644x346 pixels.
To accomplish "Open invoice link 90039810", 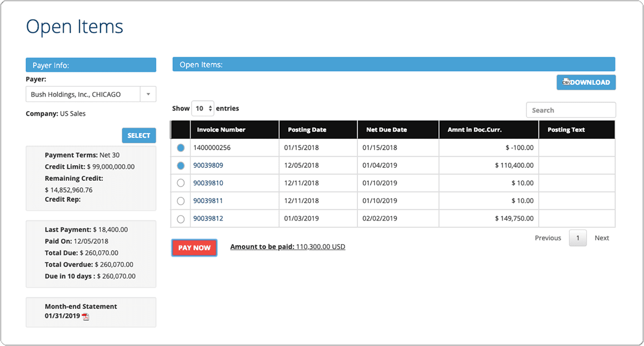I will pyautogui.click(x=208, y=183).
